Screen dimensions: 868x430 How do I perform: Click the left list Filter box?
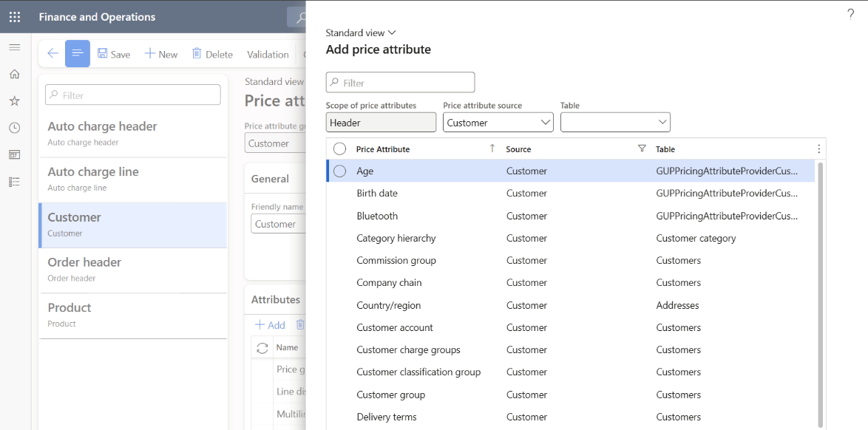[x=133, y=95]
